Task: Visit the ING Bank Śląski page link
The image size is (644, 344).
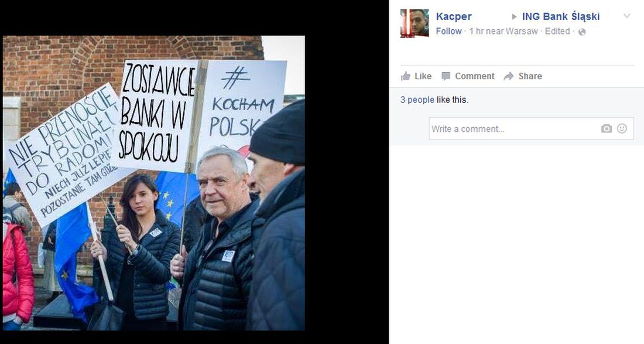Action: (x=561, y=16)
